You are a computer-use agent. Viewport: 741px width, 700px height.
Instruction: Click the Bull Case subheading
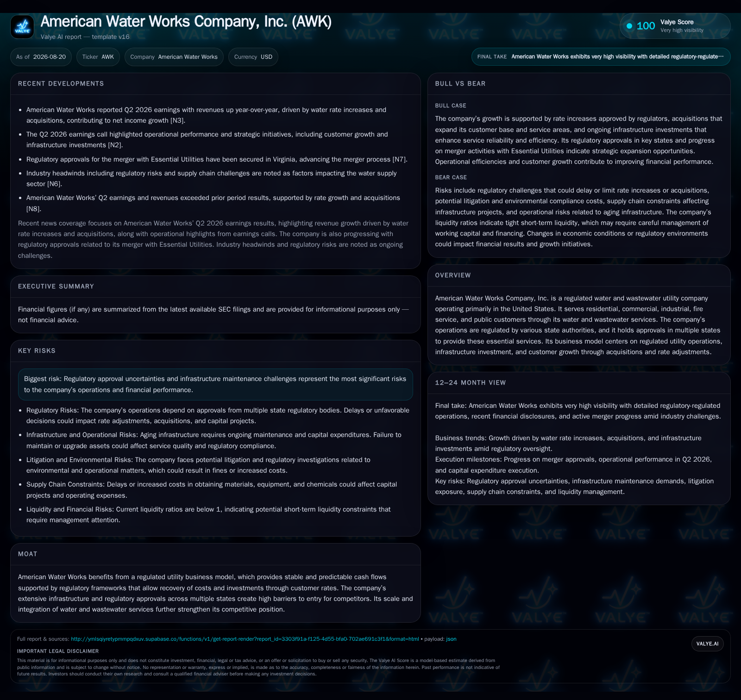[451, 106]
